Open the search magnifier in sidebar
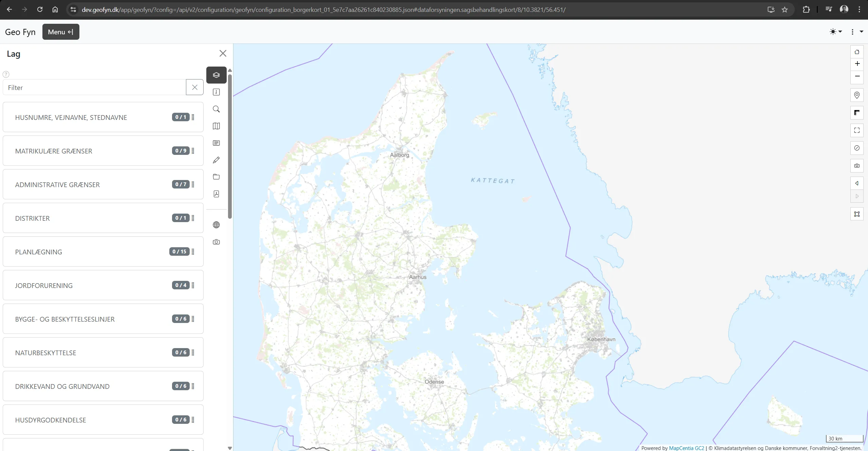The image size is (868, 451). point(216,109)
